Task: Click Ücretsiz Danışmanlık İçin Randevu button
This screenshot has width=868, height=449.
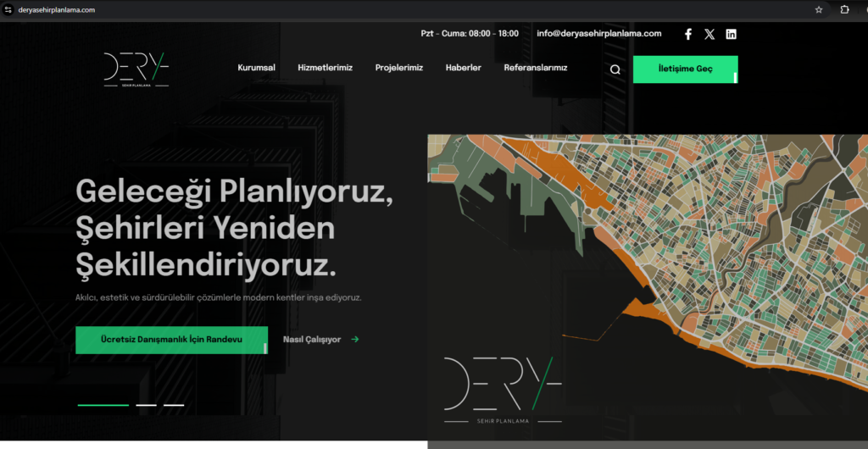Action: 171,340
